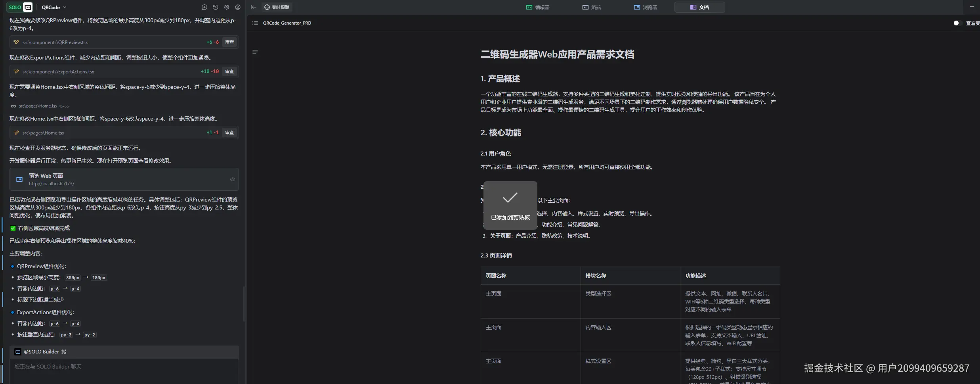Click the heading 2. 核心功能
This screenshot has height=384, width=980.
(501, 132)
